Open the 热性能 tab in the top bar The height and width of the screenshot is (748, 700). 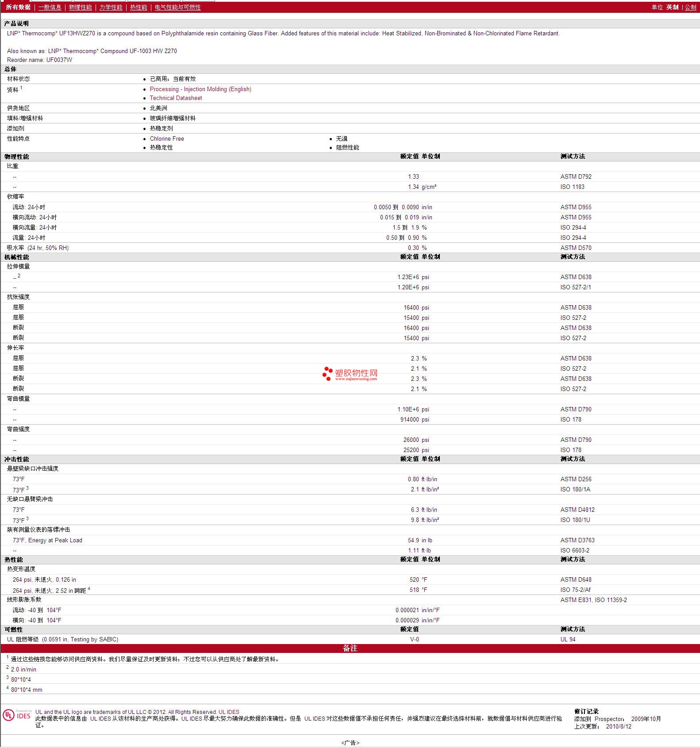[138, 7]
